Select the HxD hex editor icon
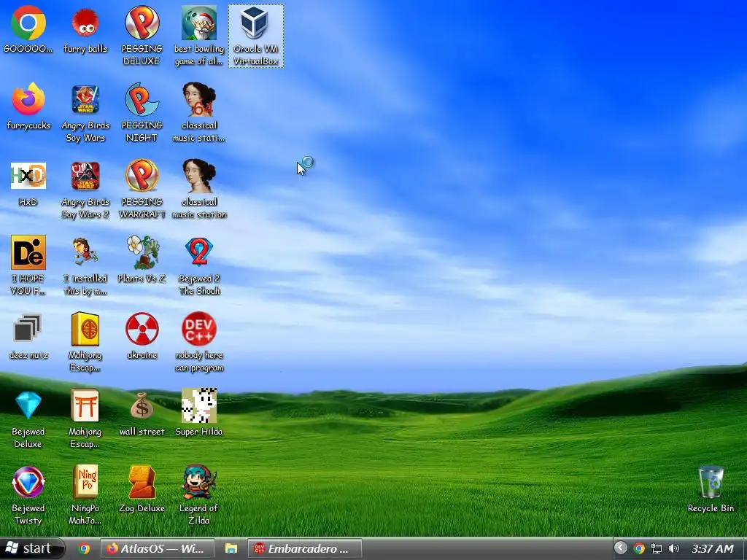This screenshot has height=560, width=747. click(x=28, y=176)
